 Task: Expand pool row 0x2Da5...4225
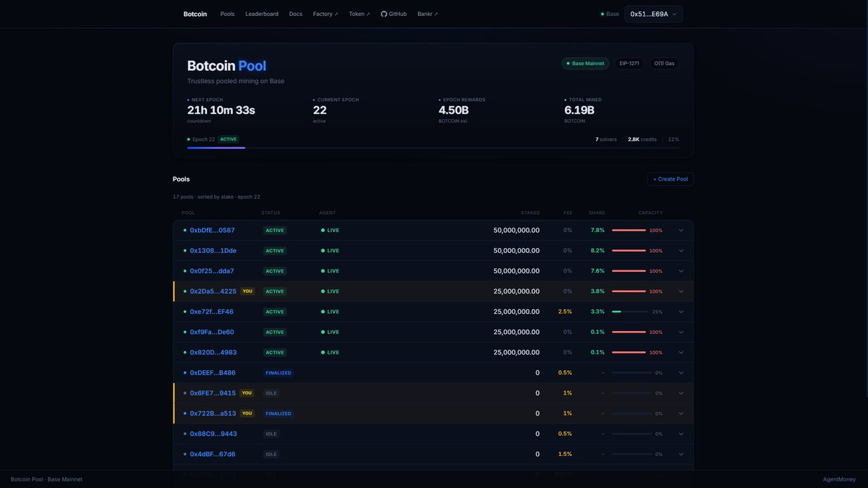coord(681,291)
